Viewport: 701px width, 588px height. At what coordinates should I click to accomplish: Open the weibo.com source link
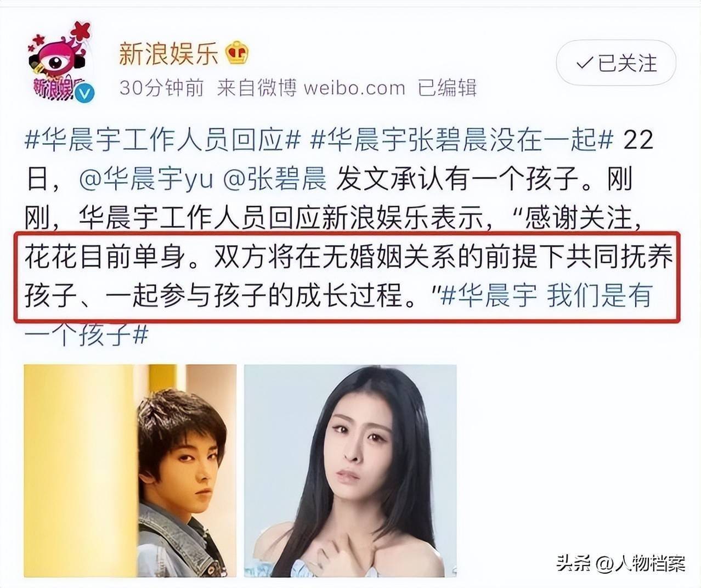coord(354,88)
